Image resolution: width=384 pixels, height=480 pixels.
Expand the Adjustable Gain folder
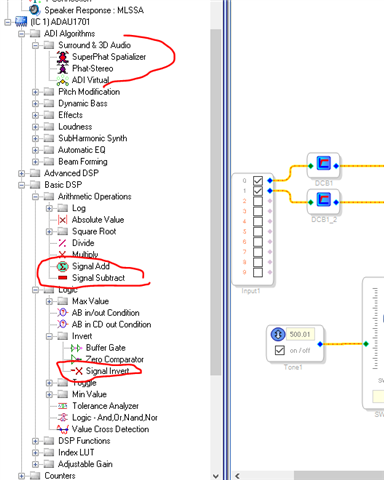pyautogui.click(x=35, y=464)
